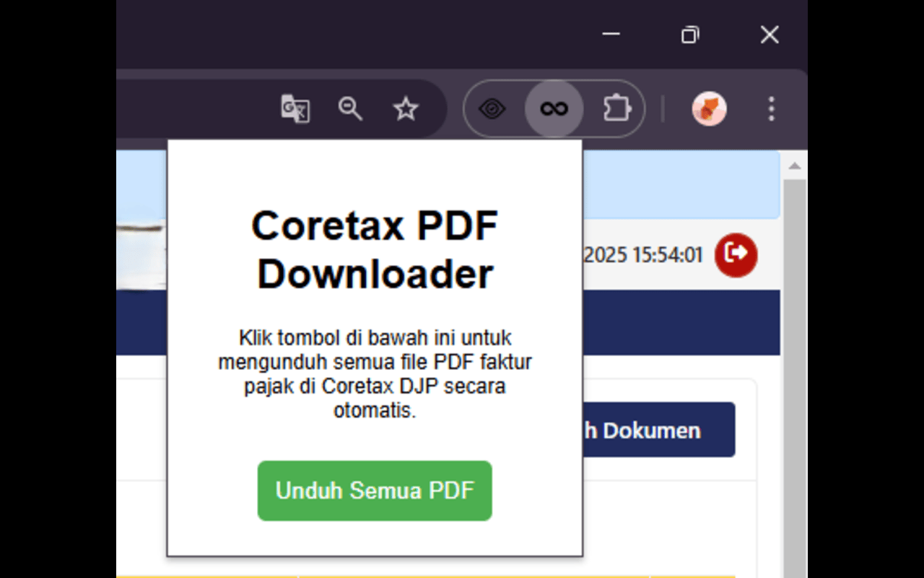Screen dimensions: 924x578
Task: Open the Coretax PDF Downloader infinity icon
Action: pyautogui.click(x=554, y=108)
